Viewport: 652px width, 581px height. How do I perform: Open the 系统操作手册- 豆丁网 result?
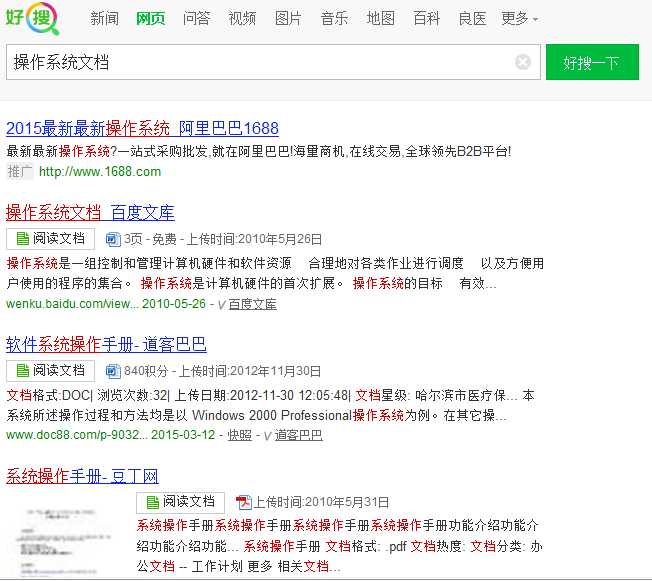(82, 476)
